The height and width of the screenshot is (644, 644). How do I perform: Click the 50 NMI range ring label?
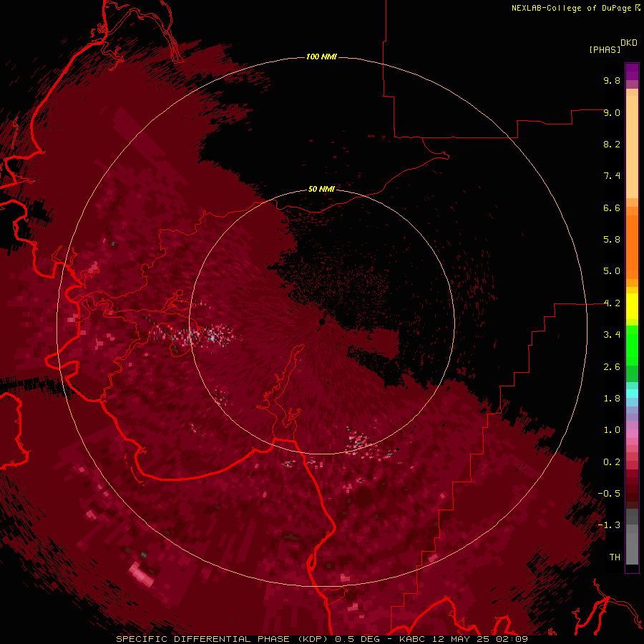[x=321, y=189]
